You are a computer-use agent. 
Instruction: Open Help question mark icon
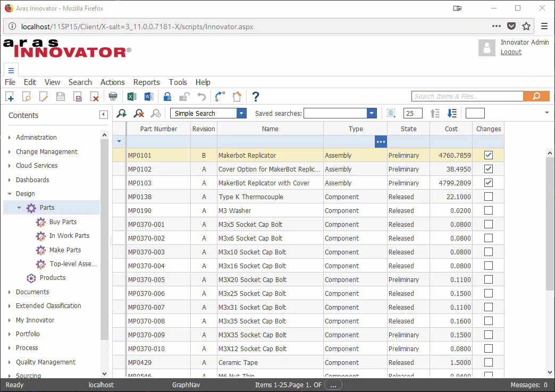pyautogui.click(x=256, y=96)
